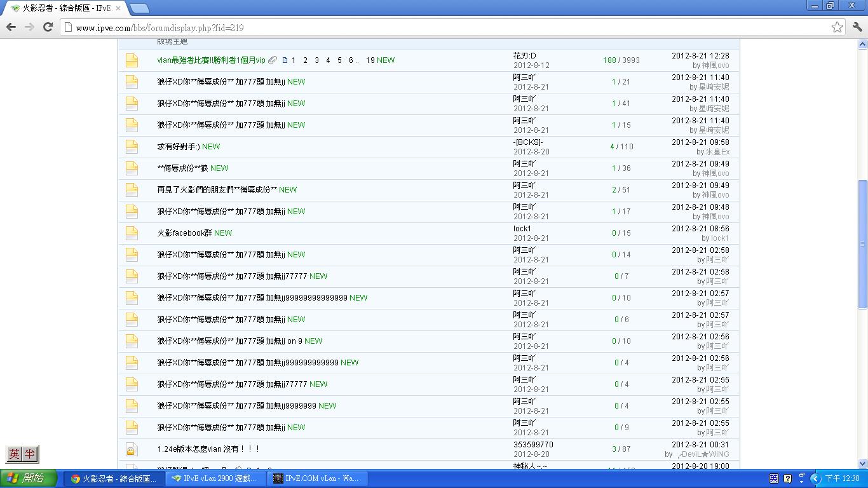
Task: View author profile -[BCKS]-
Action: (x=528, y=142)
